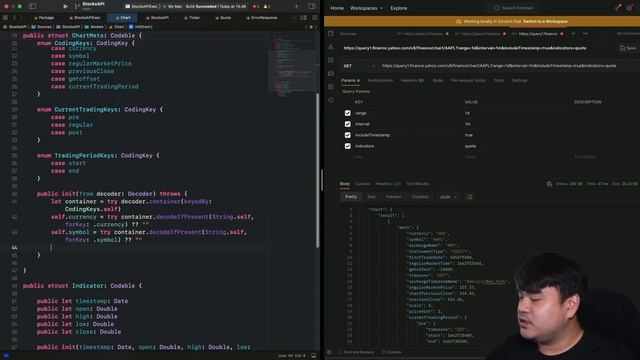Screen dimensions: 640x360
Task: Open Xcode editor split view icon
Action: tap(304, 18)
